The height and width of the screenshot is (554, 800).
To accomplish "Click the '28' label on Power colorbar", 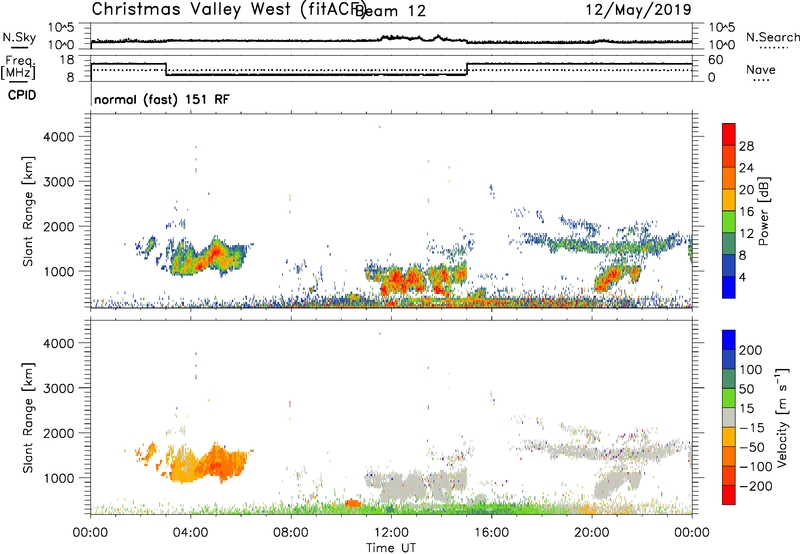I will tap(746, 146).
